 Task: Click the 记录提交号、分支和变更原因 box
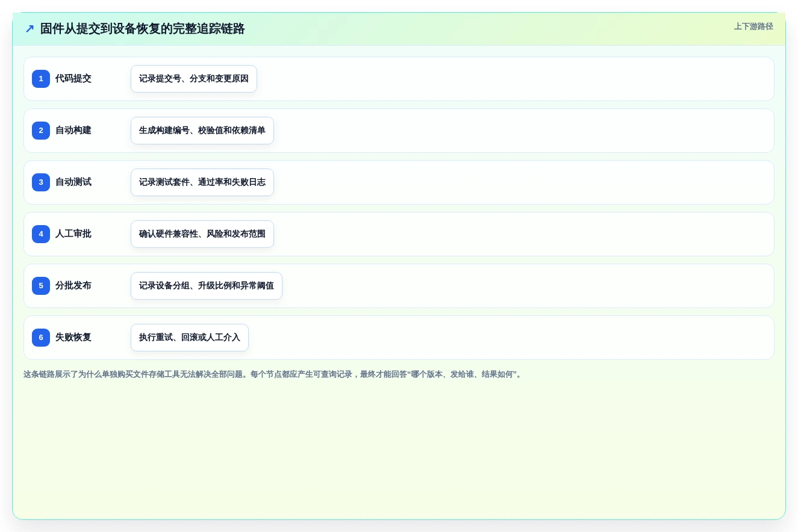[194, 79]
